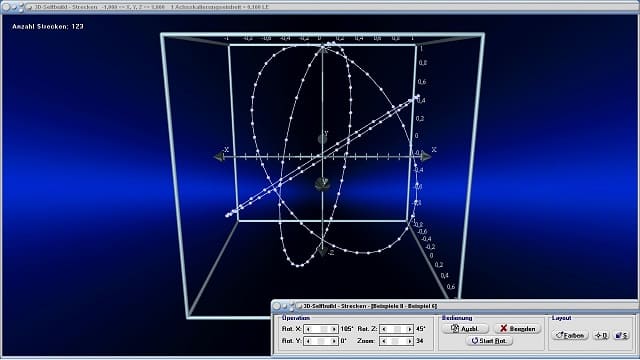Image resolution: width=640 pixels, height=360 pixels.
Task: Click the Zoom value 34
Action: [419, 341]
